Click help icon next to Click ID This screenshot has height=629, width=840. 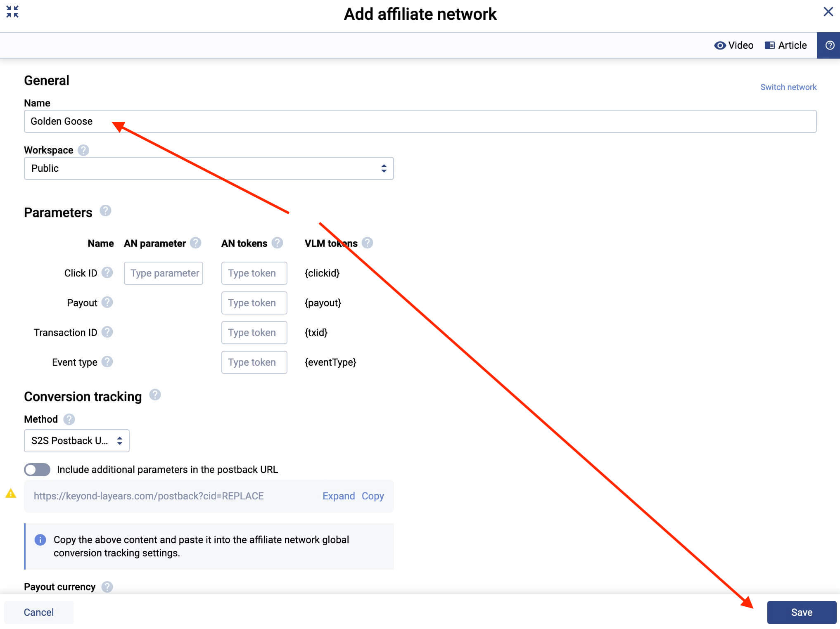click(107, 273)
